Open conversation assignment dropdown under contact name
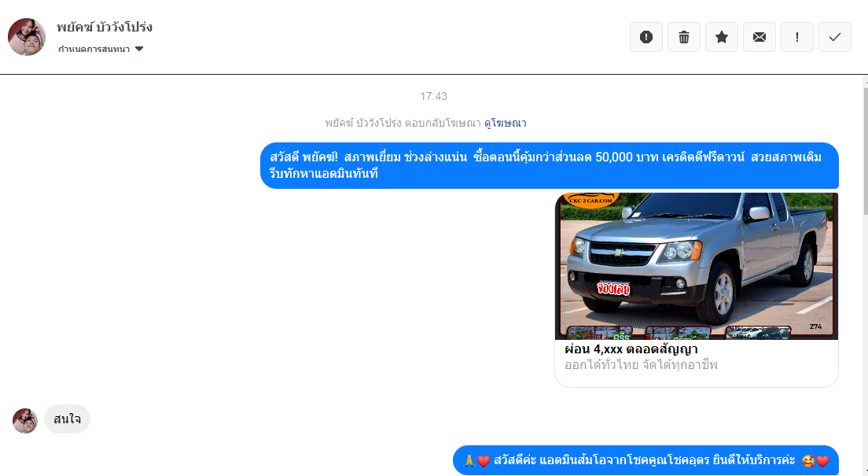 [101, 49]
